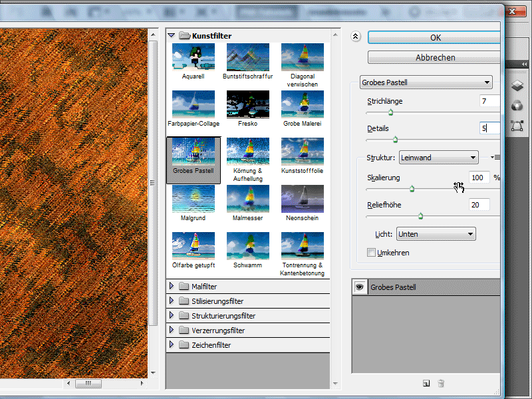Viewport: 532px width, 399px height.
Task: Click the Strichlänge value field
Action: pos(489,101)
